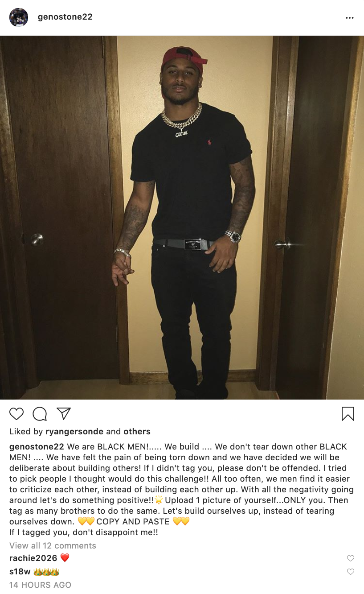Click genostone22 username in caption
The height and width of the screenshot is (594, 364).
[x=37, y=446]
